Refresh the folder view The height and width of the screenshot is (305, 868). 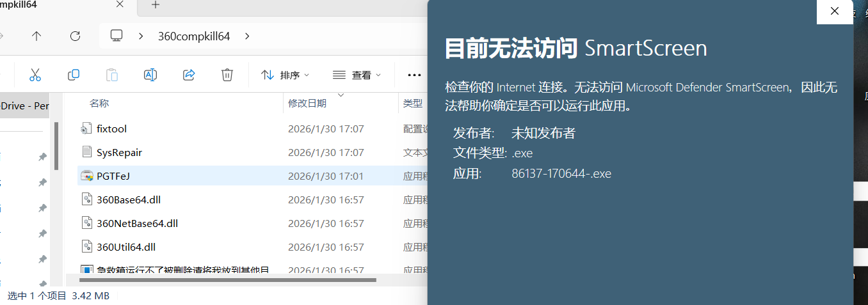(x=75, y=36)
